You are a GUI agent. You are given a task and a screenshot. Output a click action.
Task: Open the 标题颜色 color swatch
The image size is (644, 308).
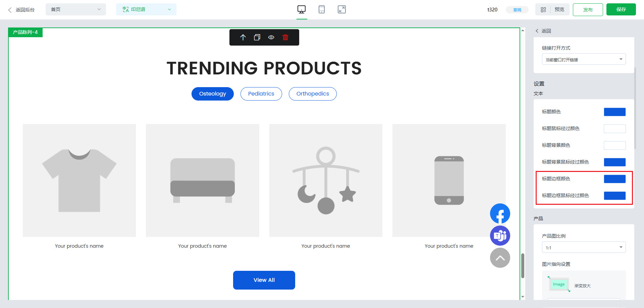click(x=614, y=112)
